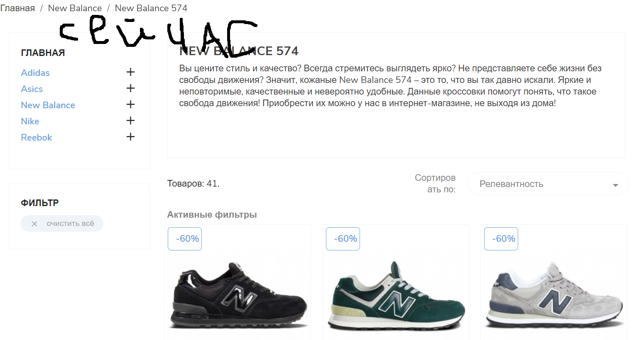Expand the Adidas category plus icon
The image size is (644, 340).
pos(130,72)
